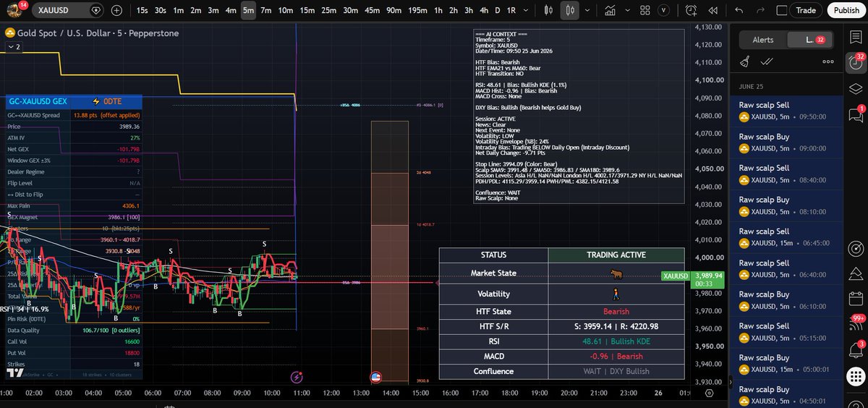
Task: Open Raw scalp Sell log entry at 06:40:00
Action: click(786, 269)
